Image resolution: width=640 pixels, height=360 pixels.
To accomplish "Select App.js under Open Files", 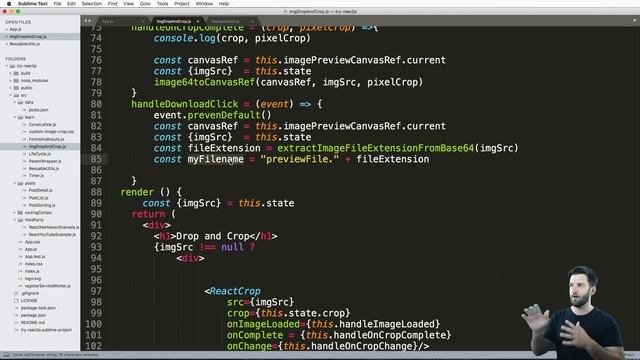I will (x=16, y=29).
